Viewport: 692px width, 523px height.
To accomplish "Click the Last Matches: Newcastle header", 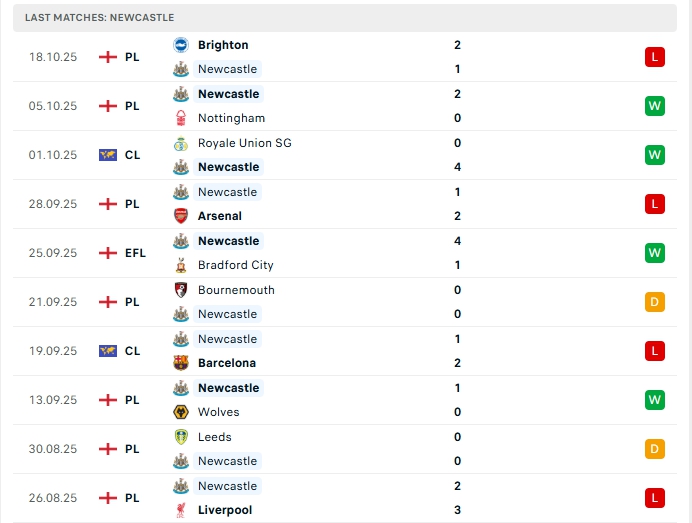I will click(100, 18).
